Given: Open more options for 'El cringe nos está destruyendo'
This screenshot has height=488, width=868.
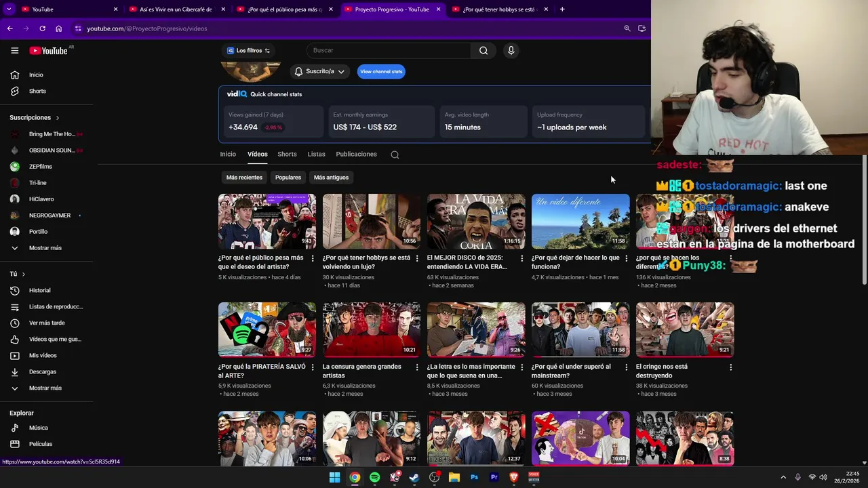Looking at the screenshot, I should [x=730, y=367].
